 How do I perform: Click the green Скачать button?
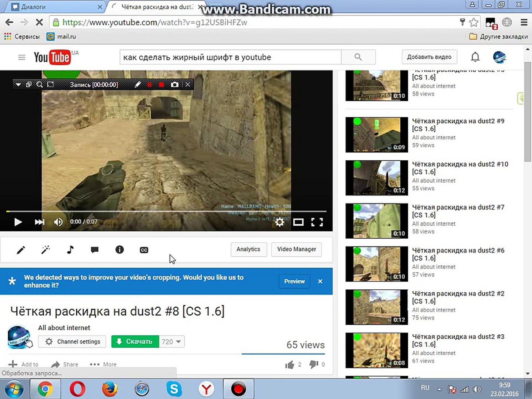click(135, 342)
